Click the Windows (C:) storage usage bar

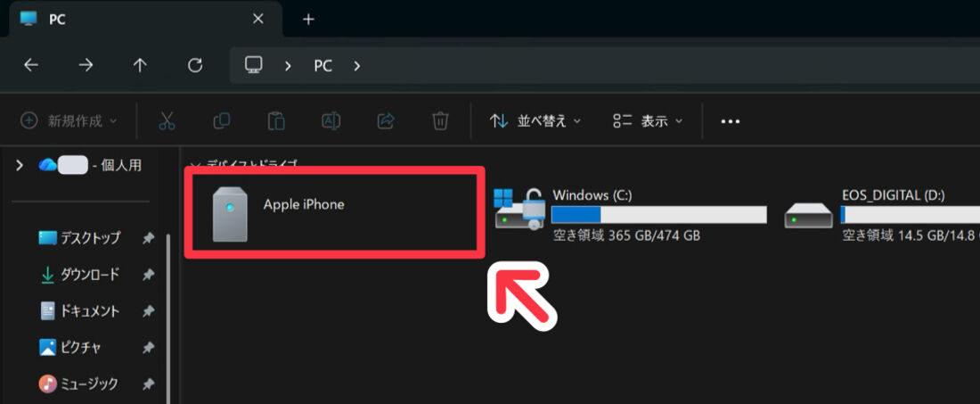tap(658, 215)
